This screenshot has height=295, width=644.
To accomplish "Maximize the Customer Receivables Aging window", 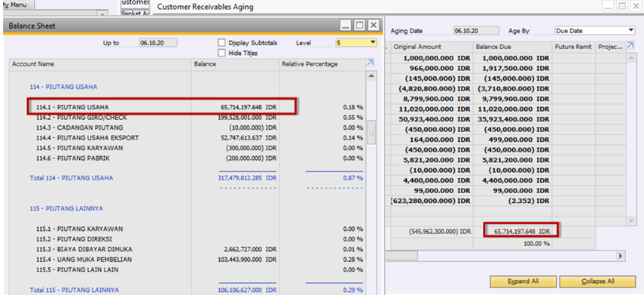I will pos(623,6).
